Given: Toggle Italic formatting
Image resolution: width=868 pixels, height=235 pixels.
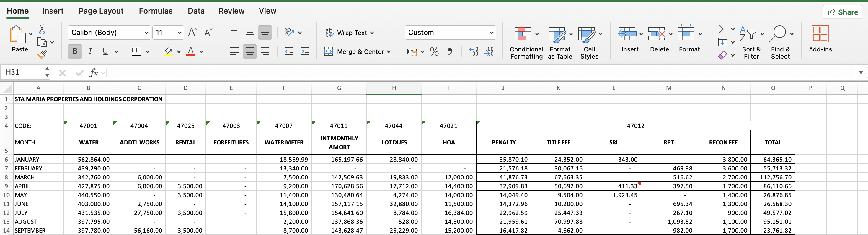Looking at the screenshot, I should 90,52.
